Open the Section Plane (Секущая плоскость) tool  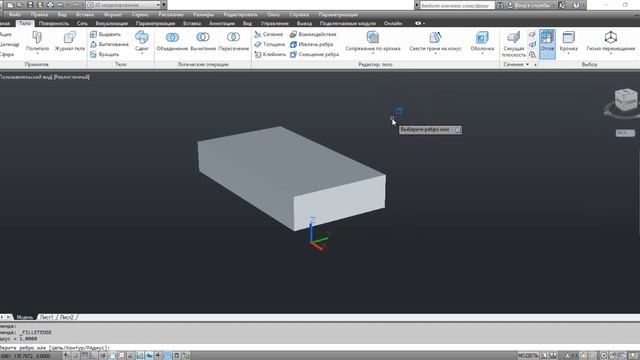(513, 43)
